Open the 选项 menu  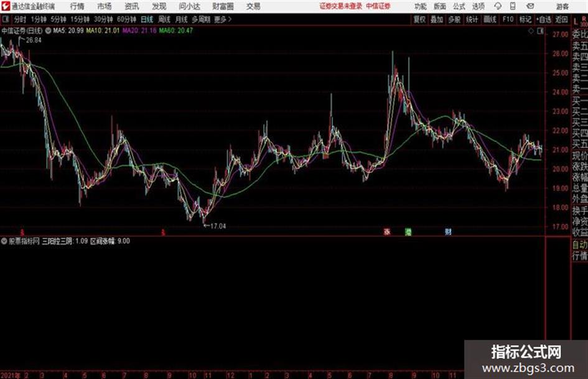pyautogui.click(x=478, y=6)
